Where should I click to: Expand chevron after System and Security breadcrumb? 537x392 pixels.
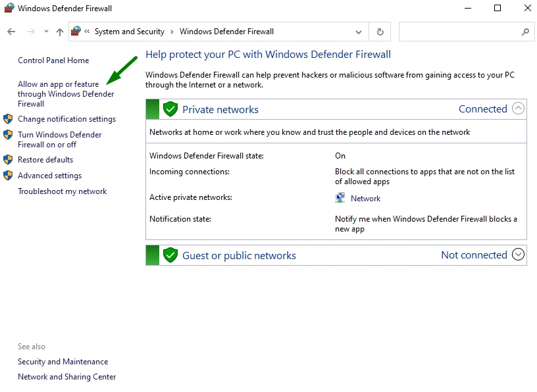coord(172,32)
